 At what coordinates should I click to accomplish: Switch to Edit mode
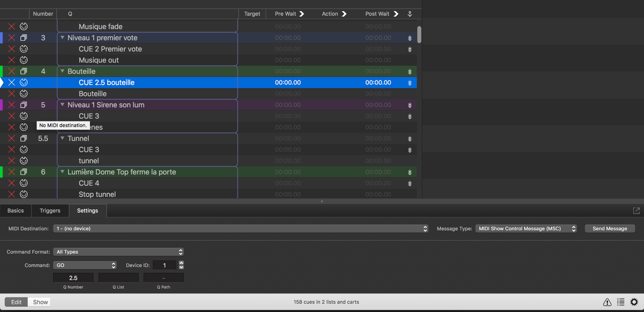[16, 302]
